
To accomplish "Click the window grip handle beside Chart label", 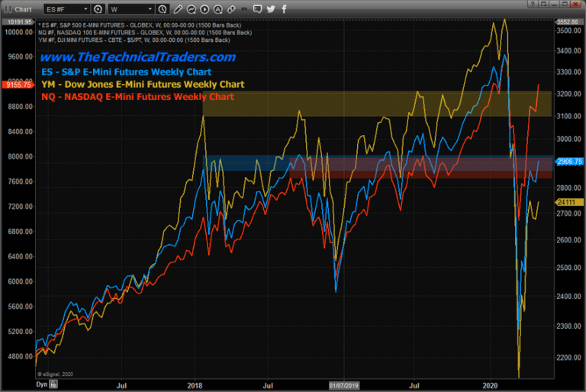I will 8,9.
